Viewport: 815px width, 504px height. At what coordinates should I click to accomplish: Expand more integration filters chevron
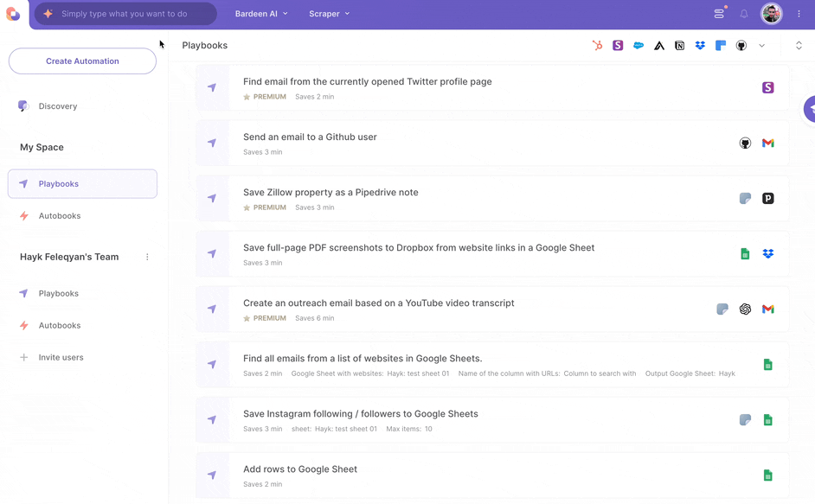pyautogui.click(x=761, y=45)
